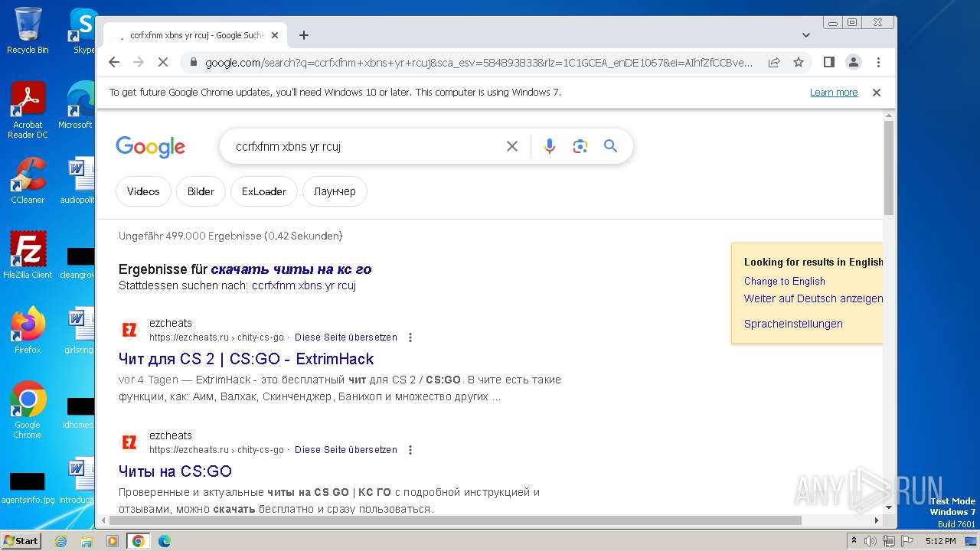
Task: Open result Чит для CS 2 | CS:GO - ExtrimHack
Action: coord(247,359)
